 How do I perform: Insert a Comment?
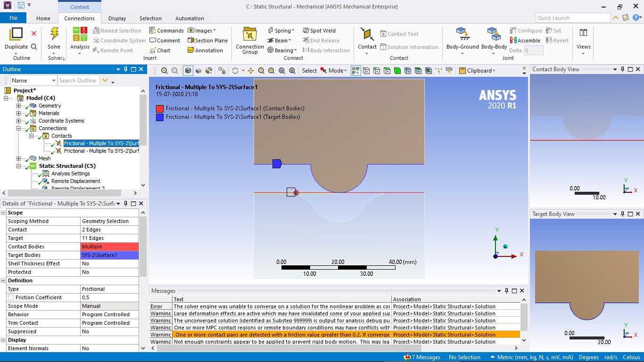click(x=165, y=41)
